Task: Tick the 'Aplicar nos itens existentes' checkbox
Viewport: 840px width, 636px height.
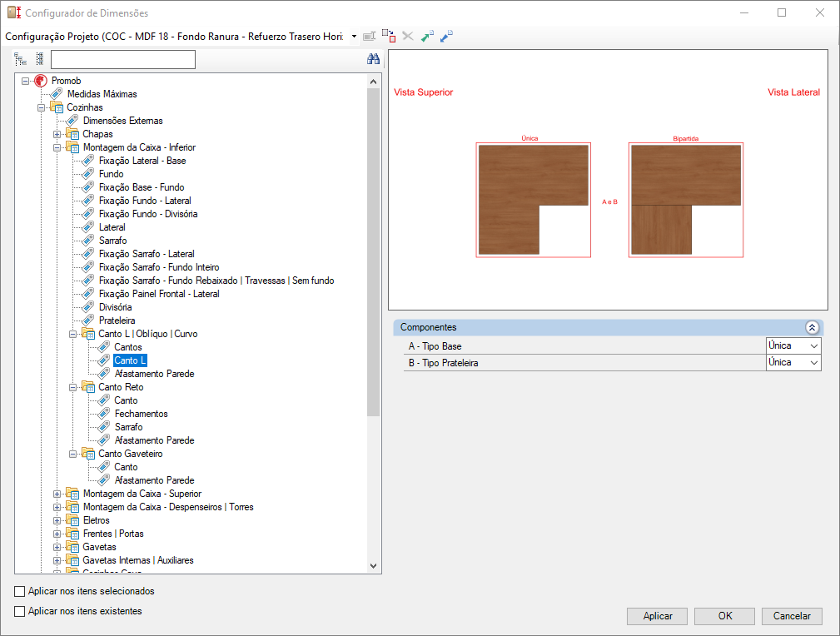Action: [x=20, y=611]
